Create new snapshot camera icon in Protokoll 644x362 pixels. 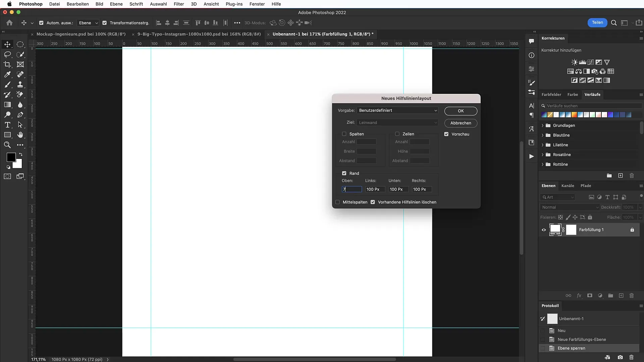[x=620, y=357]
